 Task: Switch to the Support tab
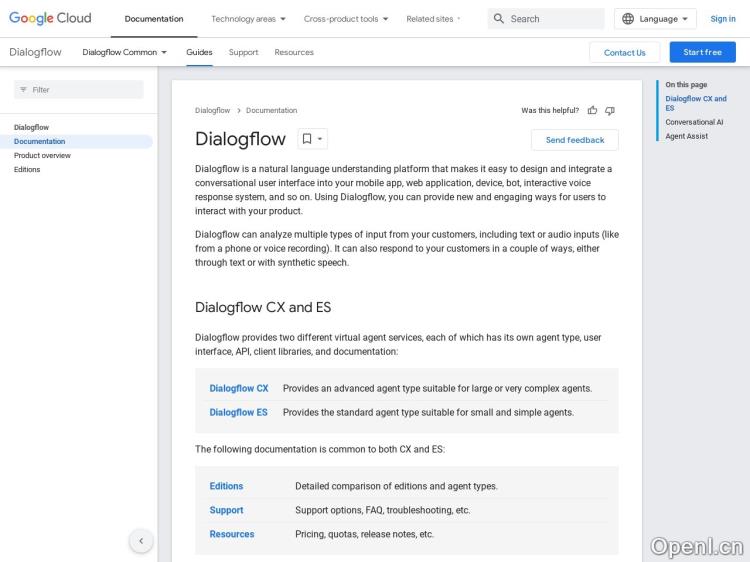click(x=243, y=52)
